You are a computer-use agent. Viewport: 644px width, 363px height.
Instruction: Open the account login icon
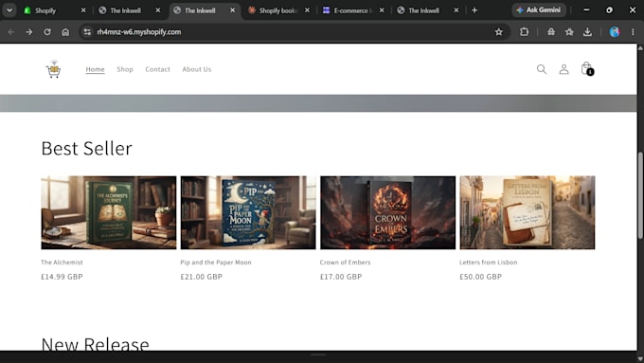[563, 69]
